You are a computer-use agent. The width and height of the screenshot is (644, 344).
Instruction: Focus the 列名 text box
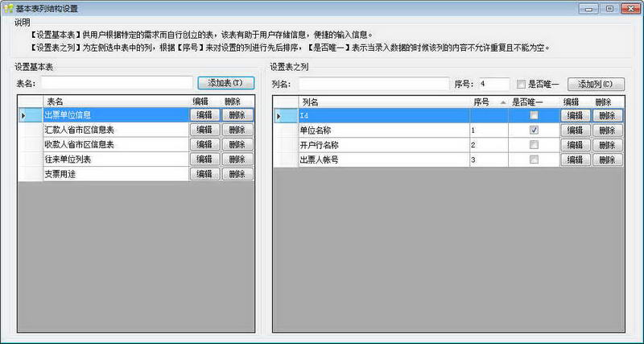point(374,84)
